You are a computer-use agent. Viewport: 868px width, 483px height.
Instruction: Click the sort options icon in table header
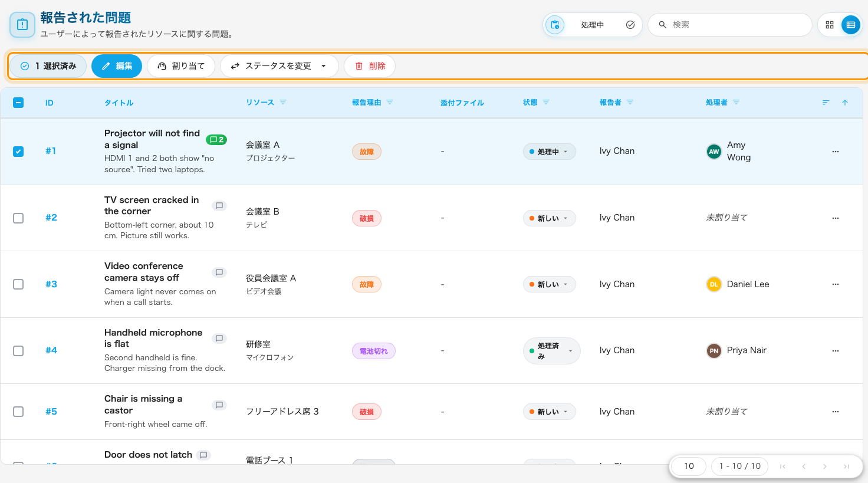coord(826,103)
